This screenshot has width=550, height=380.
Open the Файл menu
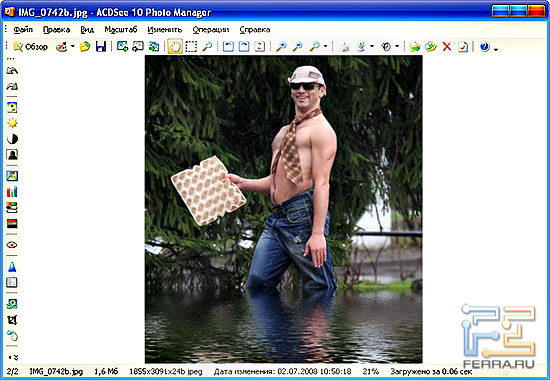click(x=23, y=30)
